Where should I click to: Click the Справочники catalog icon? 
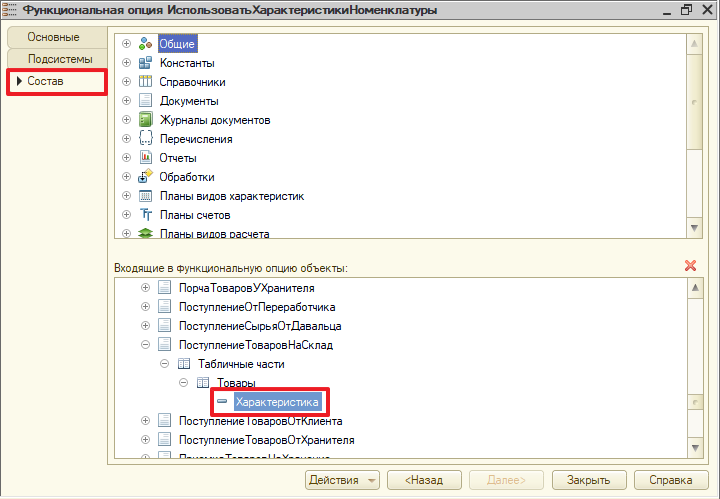coord(145,82)
